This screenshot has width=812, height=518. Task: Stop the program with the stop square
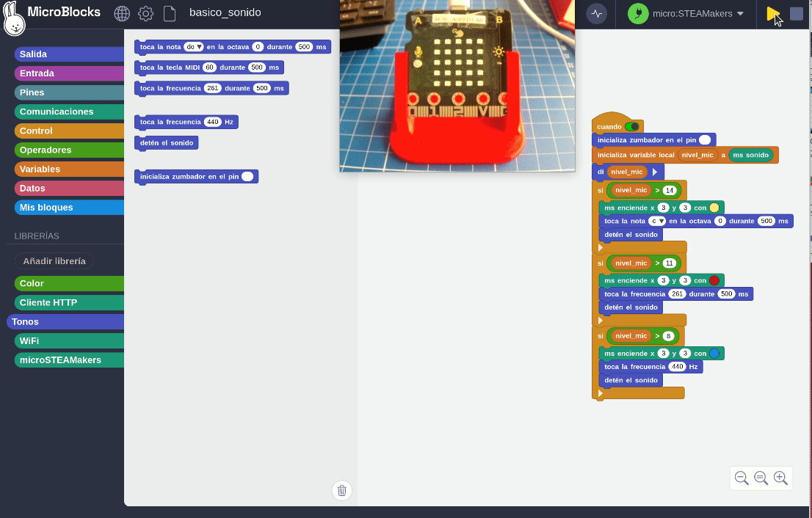797,13
